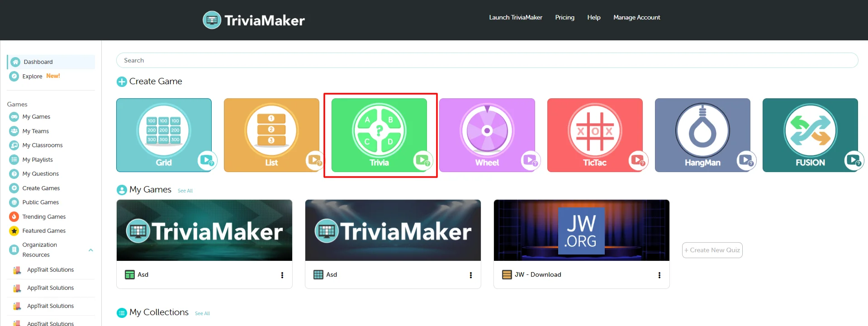Open the second AppTrait Solutions resource
The height and width of the screenshot is (326, 868).
(50, 288)
